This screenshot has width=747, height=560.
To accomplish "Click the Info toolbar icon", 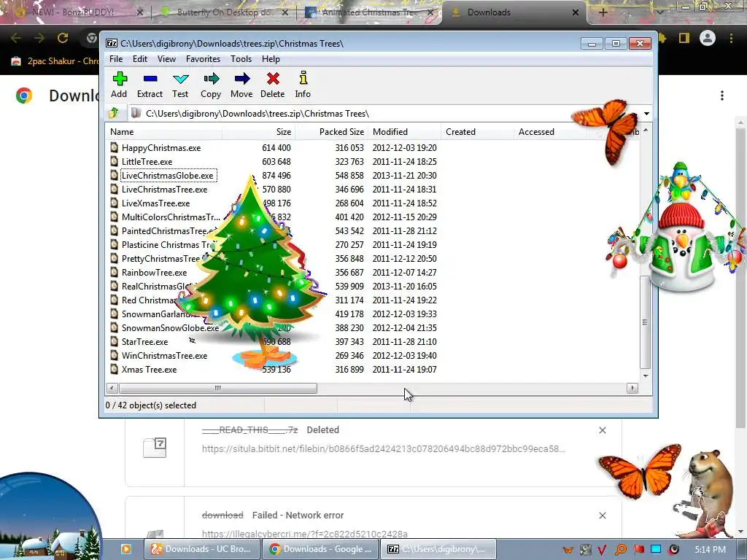I will 303,78.
